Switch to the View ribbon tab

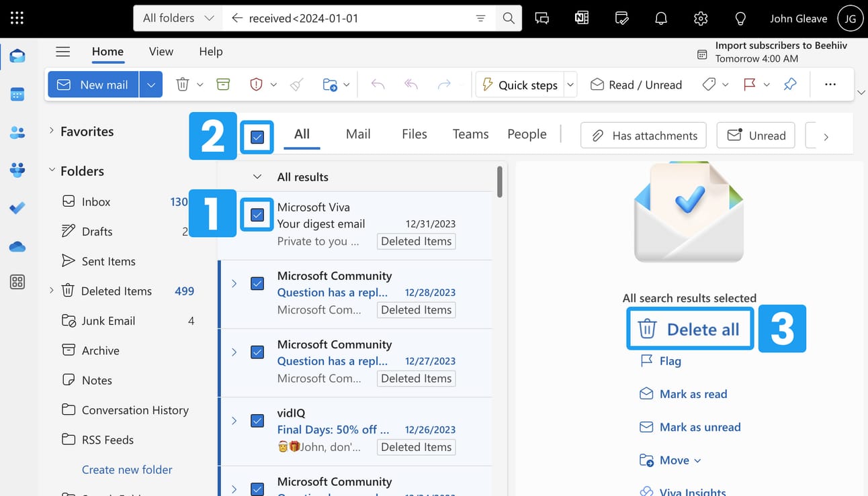(161, 52)
